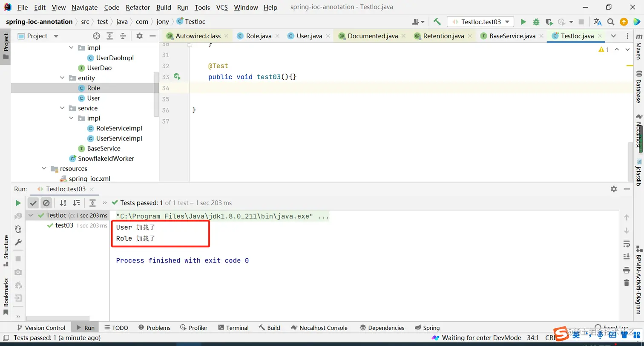644x346 pixels.
Task: Switch to the Role.java editor tab
Action: tap(259, 36)
